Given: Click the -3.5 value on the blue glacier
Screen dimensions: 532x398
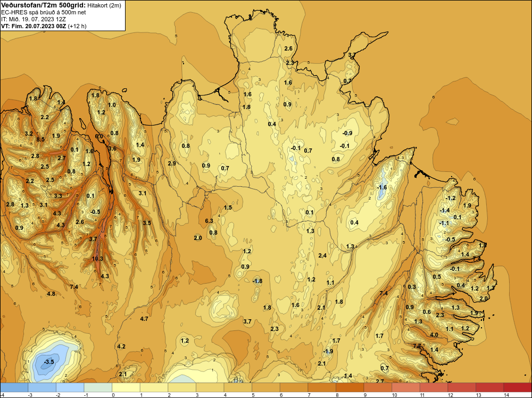Looking at the screenshot, I should 49,362.
